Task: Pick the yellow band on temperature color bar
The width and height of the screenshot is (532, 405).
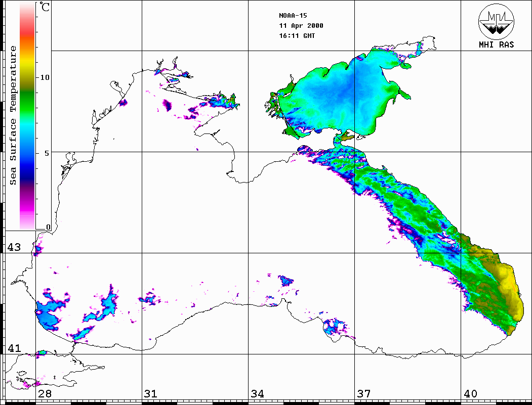Action: [27, 63]
